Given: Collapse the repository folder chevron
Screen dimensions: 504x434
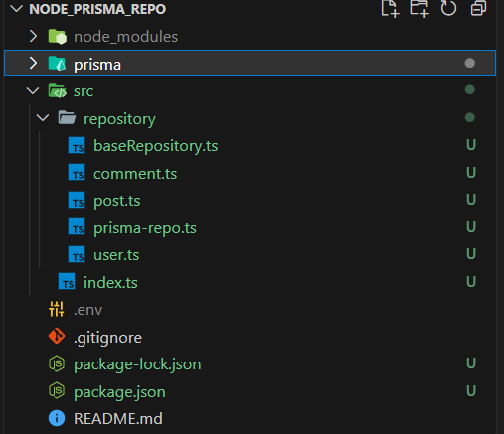Looking at the screenshot, I should [43, 117].
